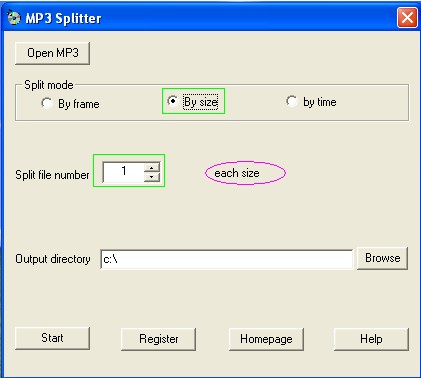Click the 'Split mode' group label

[49, 85]
